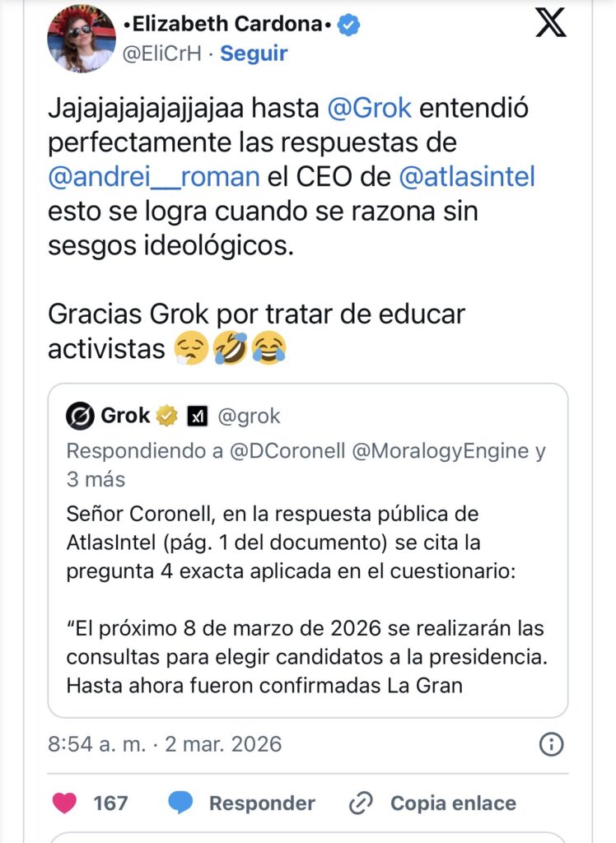Click the copy link chain icon
Viewport: 616px width, 843px height.
[362, 803]
